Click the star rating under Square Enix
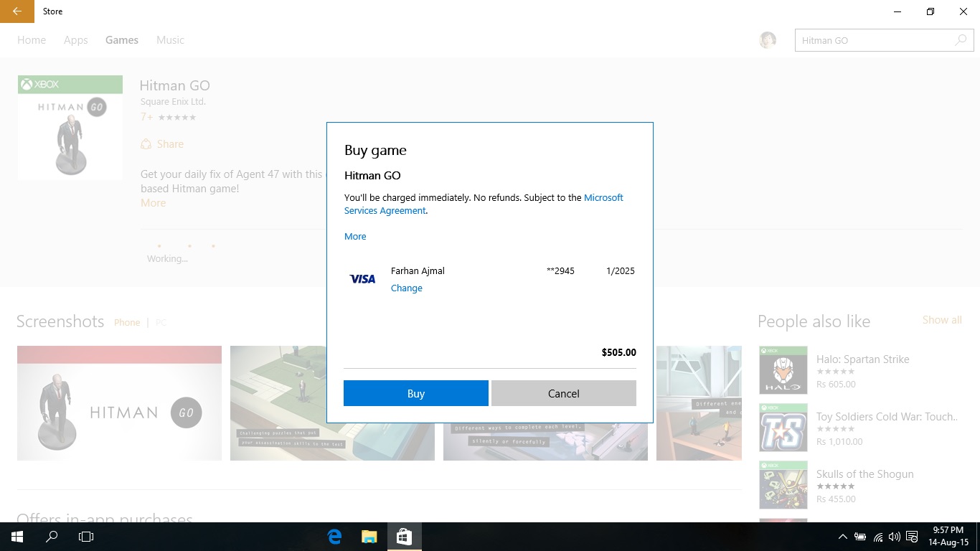 pyautogui.click(x=176, y=117)
